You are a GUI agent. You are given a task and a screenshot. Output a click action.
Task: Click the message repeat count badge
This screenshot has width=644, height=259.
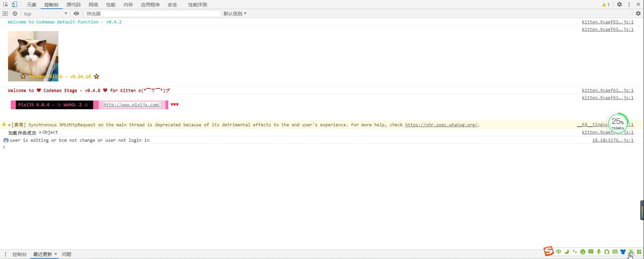coord(6,140)
